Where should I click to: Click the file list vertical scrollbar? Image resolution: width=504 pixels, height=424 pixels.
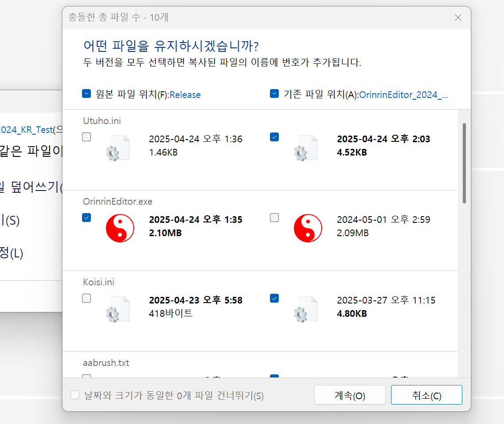(x=464, y=163)
